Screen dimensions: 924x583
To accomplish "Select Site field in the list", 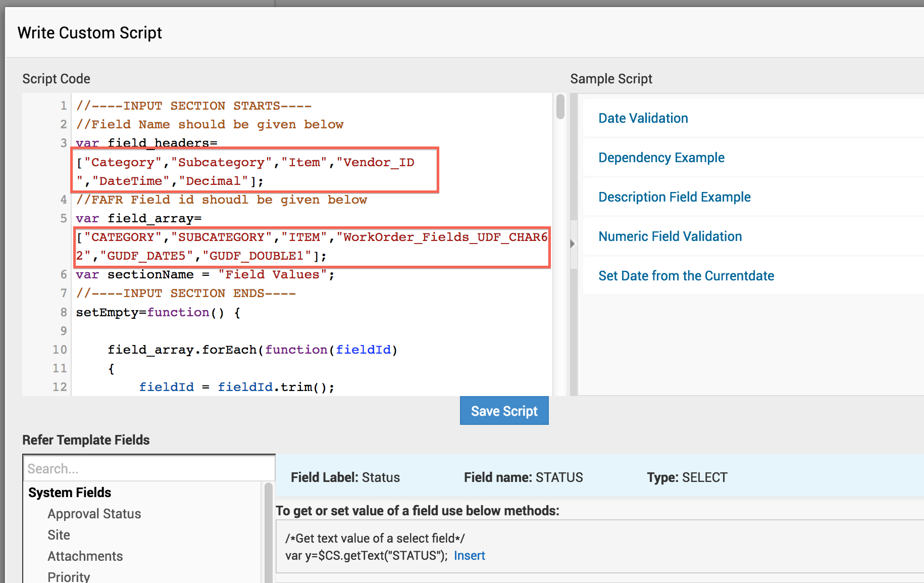I will [59, 535].
